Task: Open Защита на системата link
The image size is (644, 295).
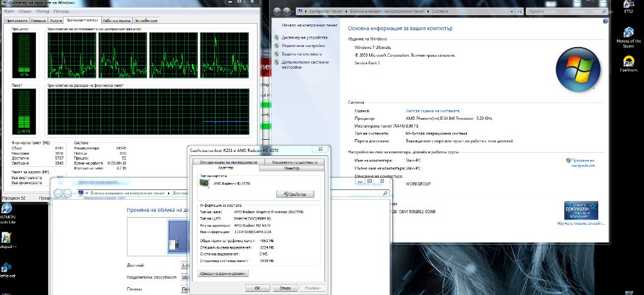Action: [301, 54]
